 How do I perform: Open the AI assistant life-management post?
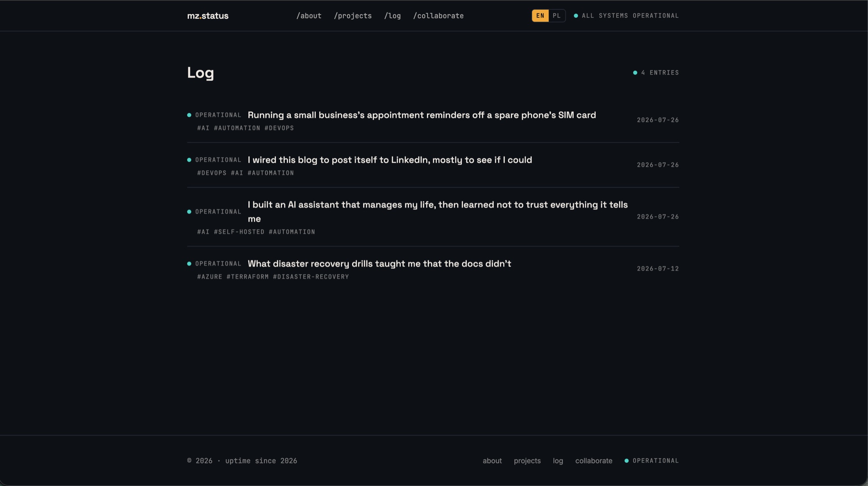point(437,211)
